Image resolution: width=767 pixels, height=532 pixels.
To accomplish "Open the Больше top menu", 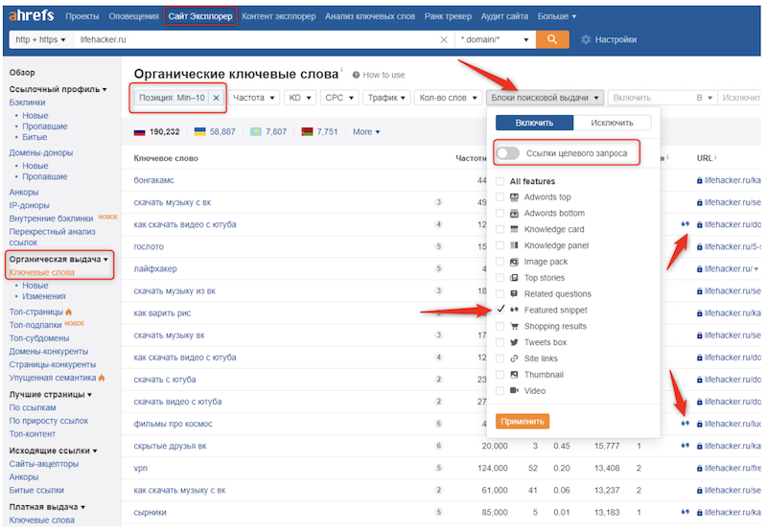I will coord(557,16).
